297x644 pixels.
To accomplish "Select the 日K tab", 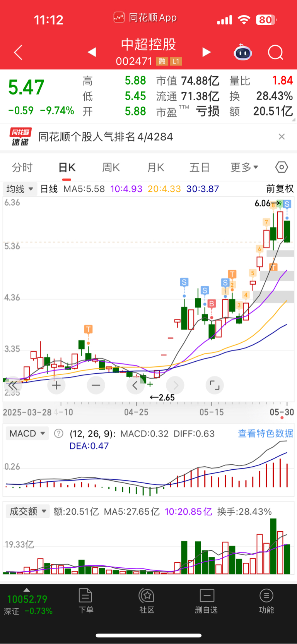I will point(67,167).
